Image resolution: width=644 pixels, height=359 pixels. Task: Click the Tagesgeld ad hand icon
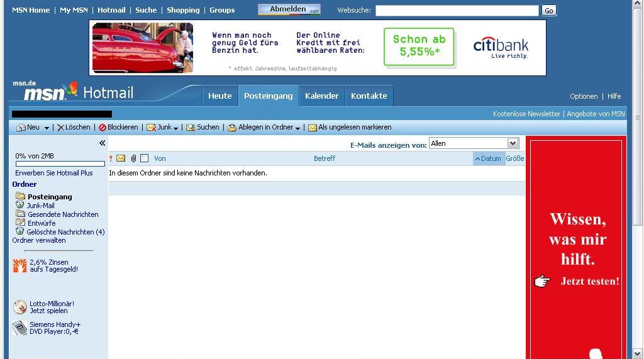point(19,266)
